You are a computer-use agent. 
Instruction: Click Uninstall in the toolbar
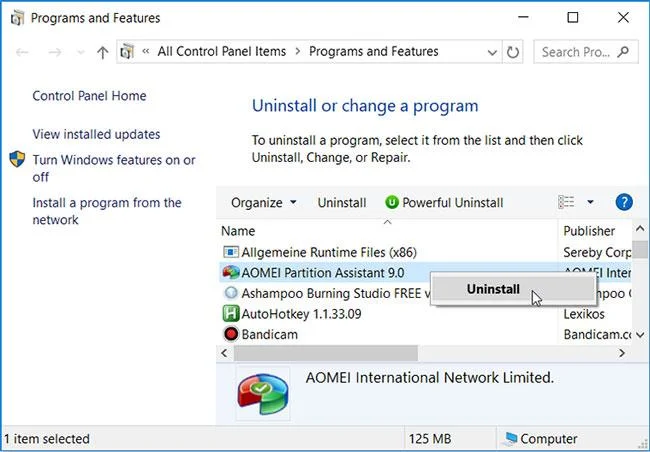[x=342, y=203]
